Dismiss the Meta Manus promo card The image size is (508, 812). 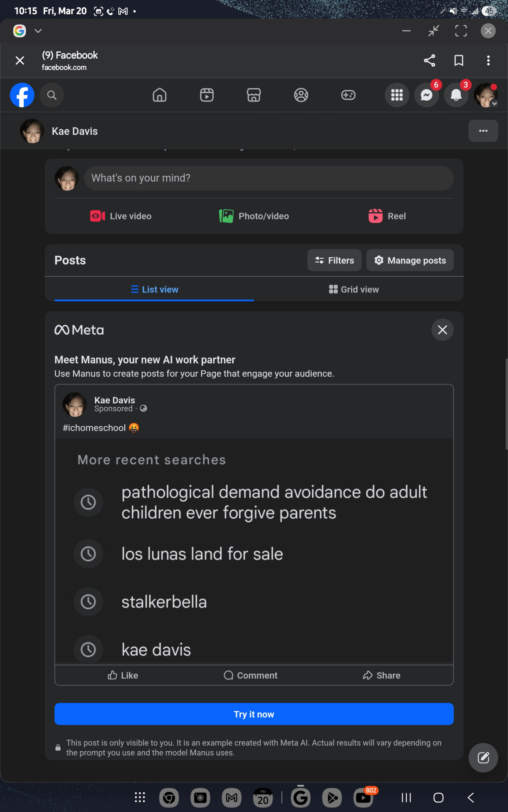point(442,330)
